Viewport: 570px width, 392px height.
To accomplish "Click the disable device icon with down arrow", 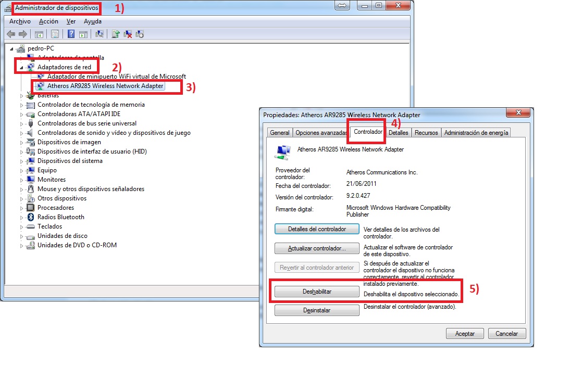I will [x=140, y=34].
